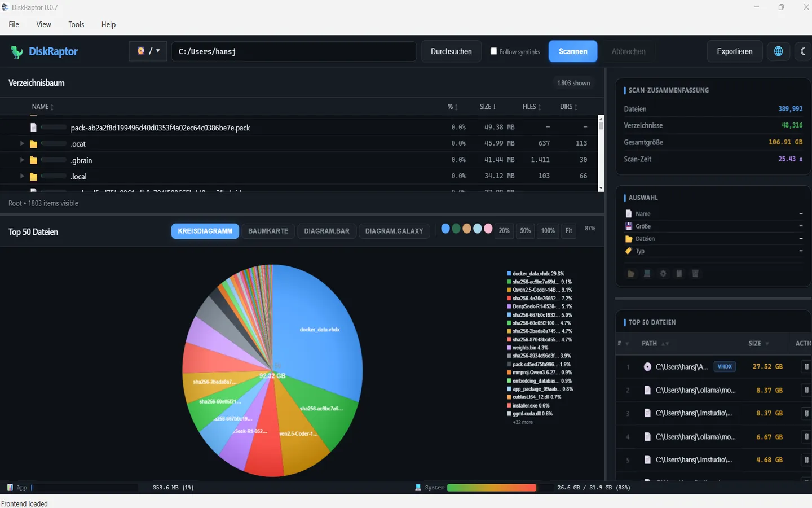Image resolution: width=812 pixels, height=508 pixels.
Task: Click the .gbrain folder icon
Action: click(33, 160)
